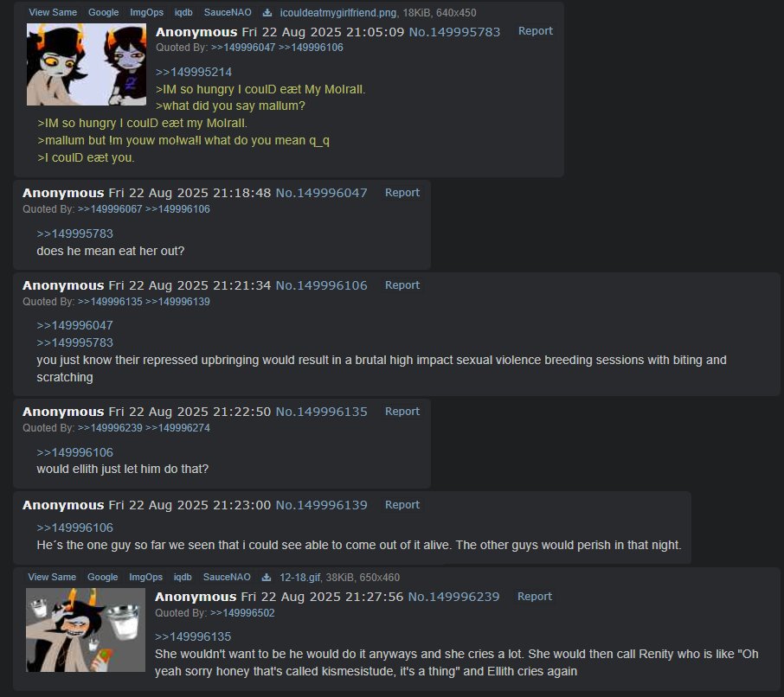Search first image on Google
Screen dimensions: 784x697
tap(104, 12)
